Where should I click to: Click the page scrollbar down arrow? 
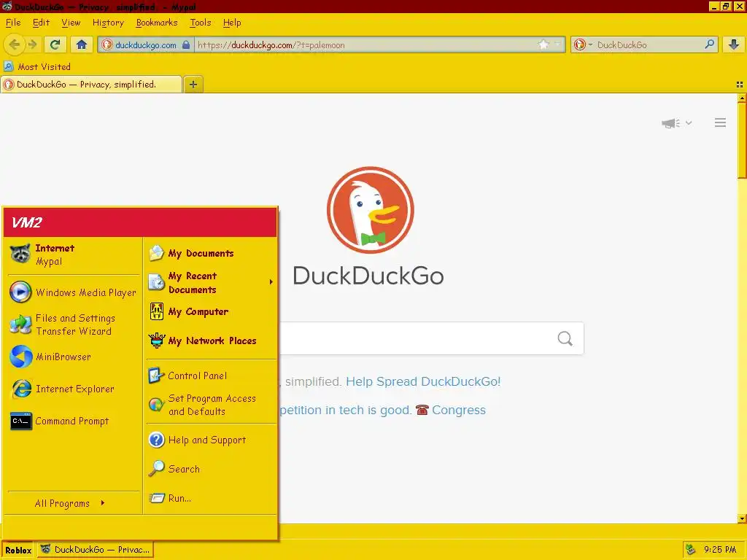click(x=742, y=518)
